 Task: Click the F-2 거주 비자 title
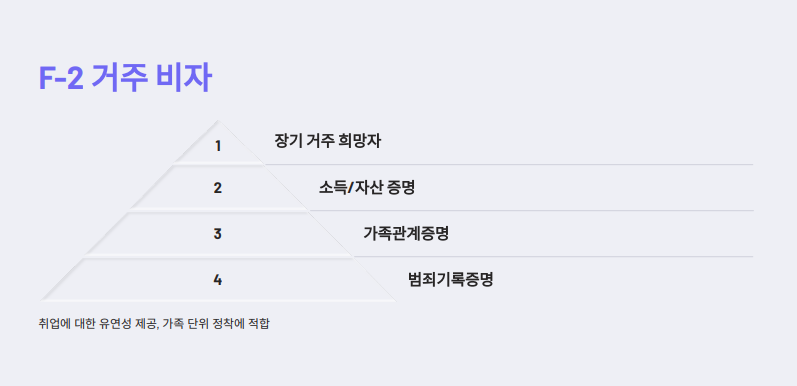(125, 78)
